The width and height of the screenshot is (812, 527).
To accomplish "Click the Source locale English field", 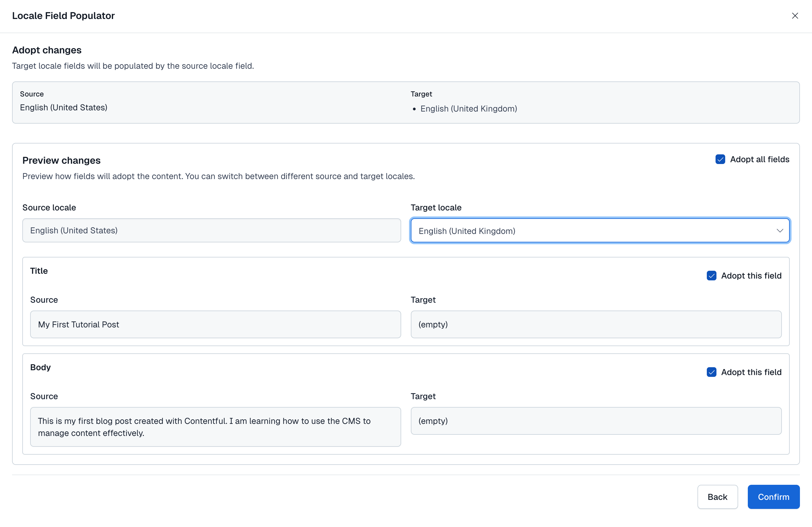I will click(212, 230).
